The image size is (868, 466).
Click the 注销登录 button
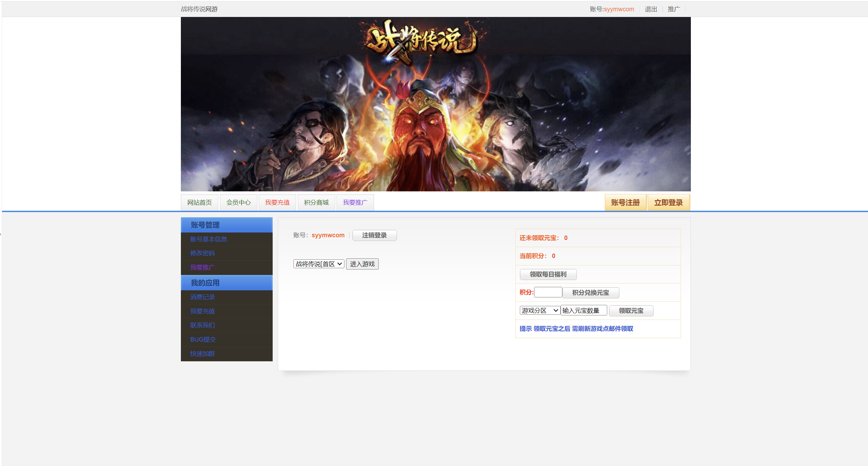point(374,235)
